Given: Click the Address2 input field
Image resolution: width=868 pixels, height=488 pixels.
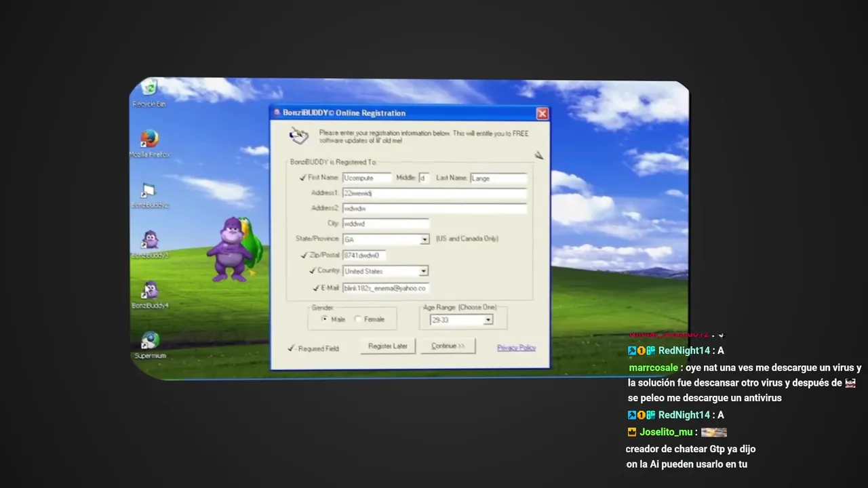Looking at the screenshot, I should (x=435, y=209).
